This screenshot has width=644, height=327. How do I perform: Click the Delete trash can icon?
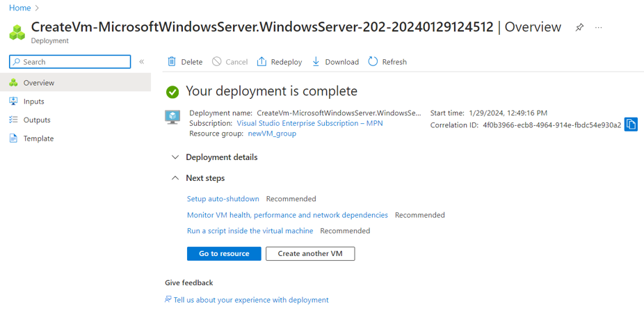click(x=171, y=62)
